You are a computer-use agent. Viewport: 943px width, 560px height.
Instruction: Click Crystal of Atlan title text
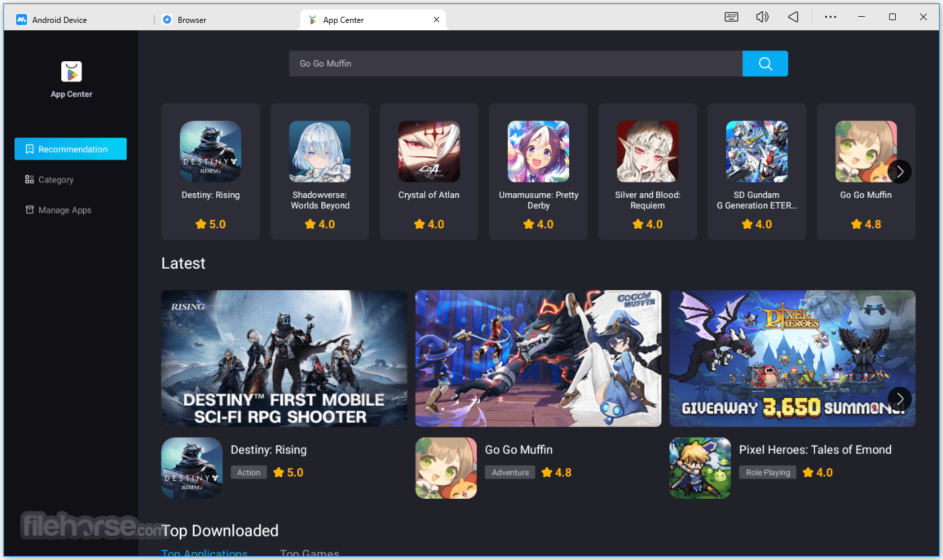(x=429, y=195)
